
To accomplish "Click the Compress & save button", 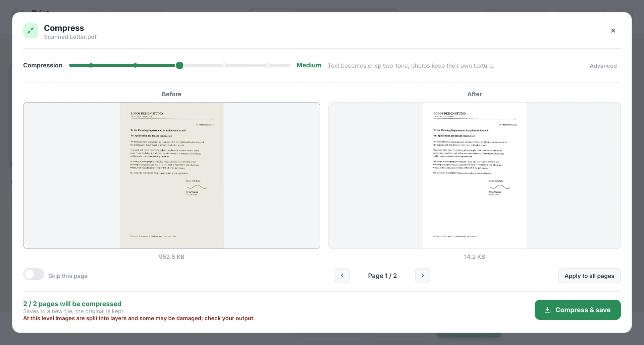I will point(578,310).
